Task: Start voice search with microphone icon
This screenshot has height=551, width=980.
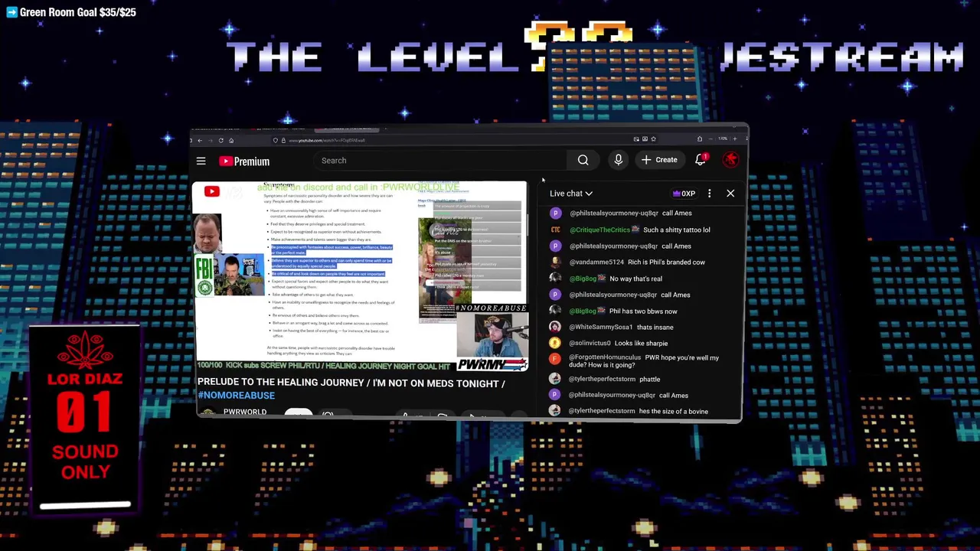Action: pyautogui.click(x=618, y=160)
